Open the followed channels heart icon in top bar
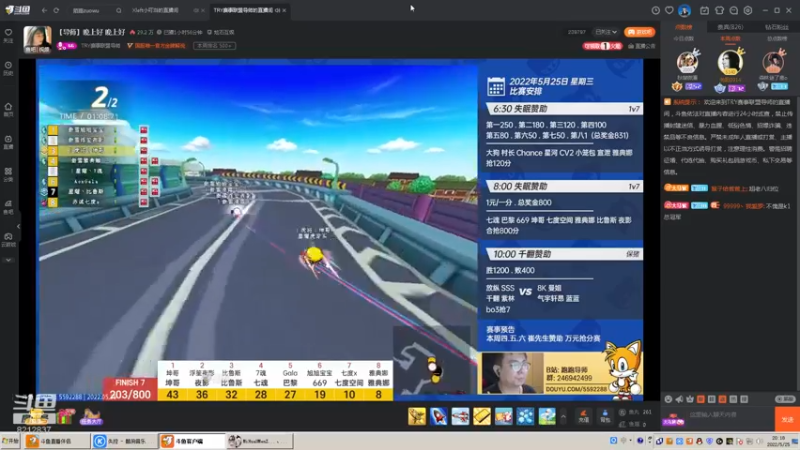The image size is (800, 450). tap(669, 10)
